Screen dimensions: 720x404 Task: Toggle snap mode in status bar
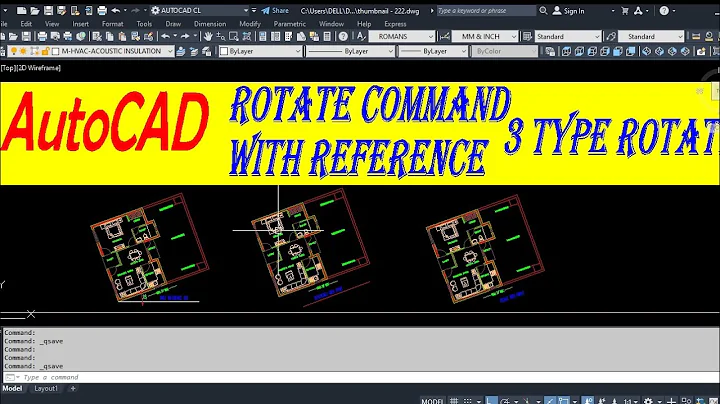(467, 401)
